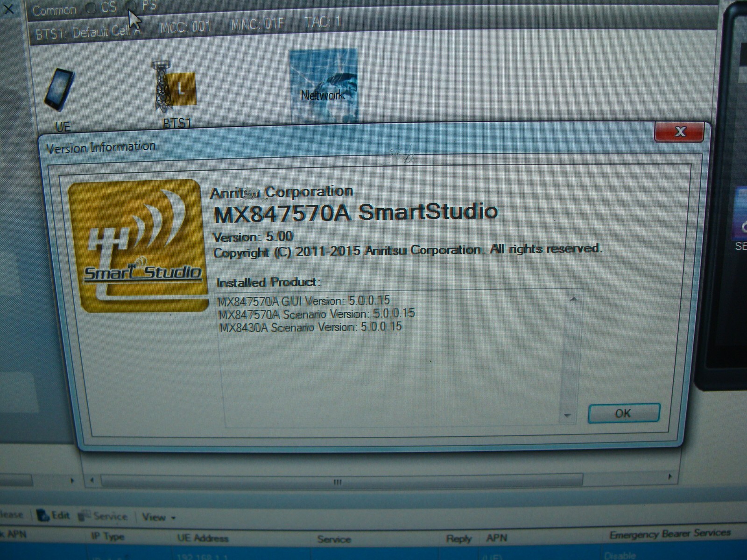Click the IP Type column header

(108, 537)
